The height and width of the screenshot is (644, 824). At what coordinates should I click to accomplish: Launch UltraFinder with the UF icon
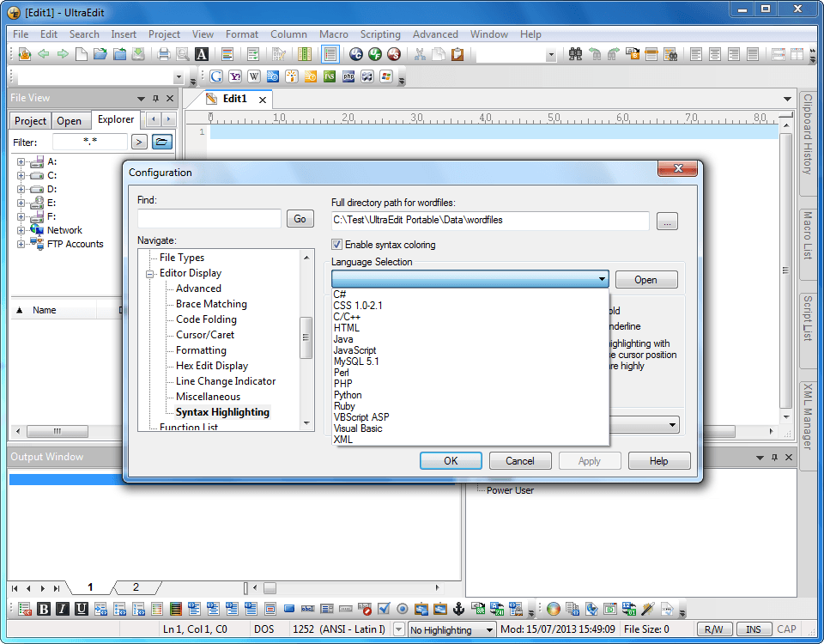click(x=375, y=53)
